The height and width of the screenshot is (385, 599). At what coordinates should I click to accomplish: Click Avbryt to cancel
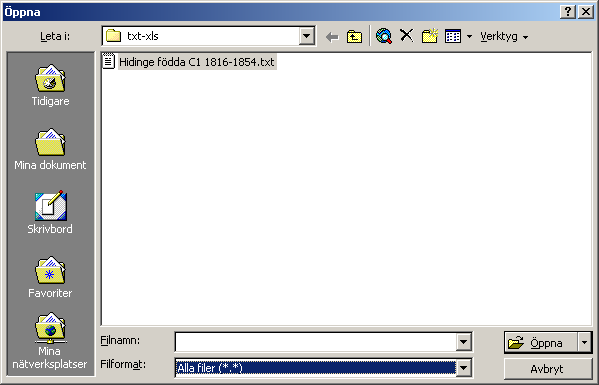coord(547,369)
